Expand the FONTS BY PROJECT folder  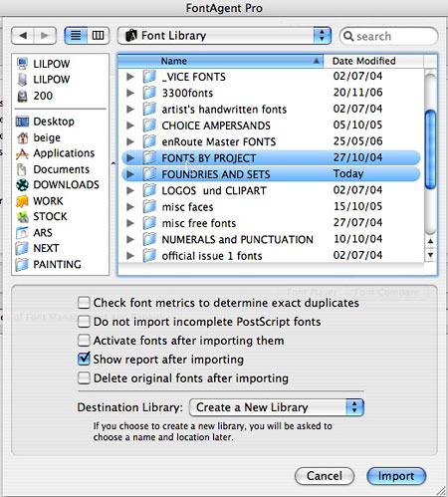pyautogui.click(x=130, y=158)
